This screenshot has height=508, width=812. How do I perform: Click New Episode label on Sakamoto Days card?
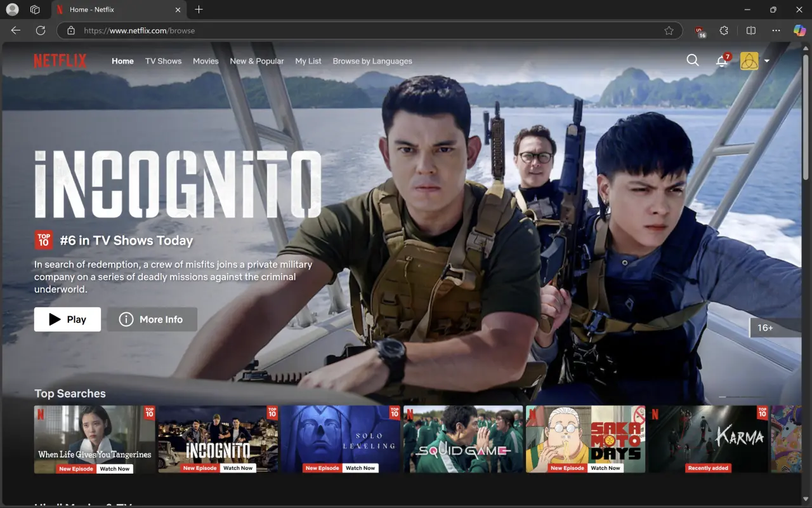point(567,468)
